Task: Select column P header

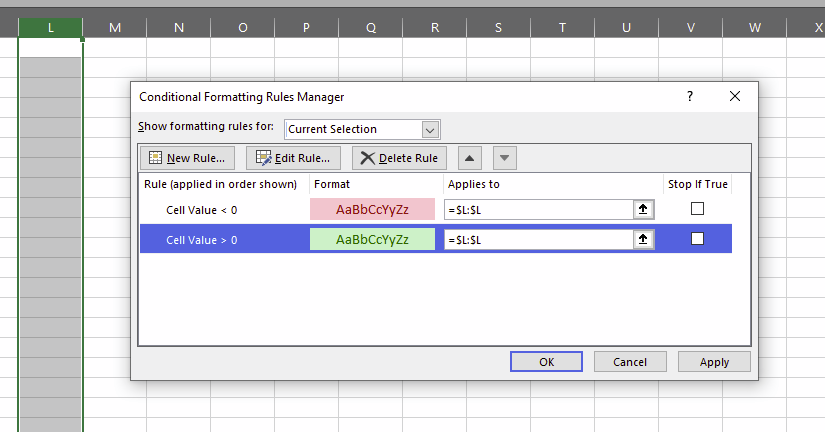Action: (306, 28)
